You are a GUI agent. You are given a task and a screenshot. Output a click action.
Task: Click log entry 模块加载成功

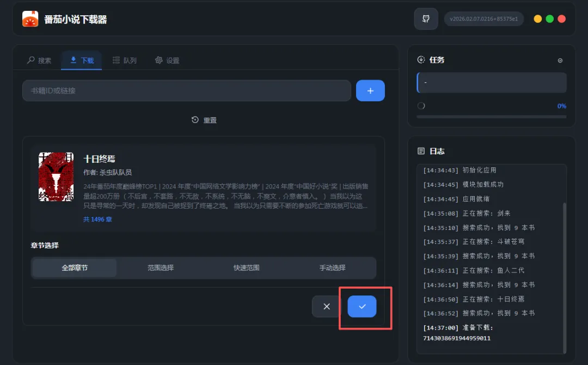[x=463, y=184]
